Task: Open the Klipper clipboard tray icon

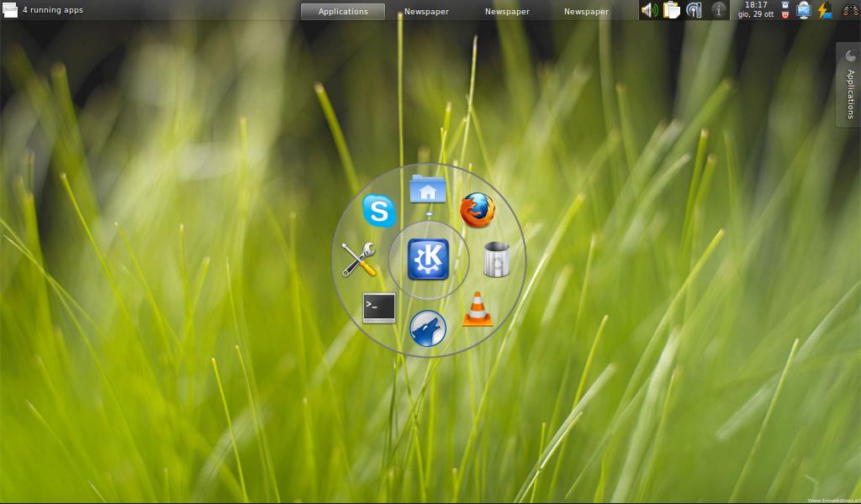Action: [671, 10]
